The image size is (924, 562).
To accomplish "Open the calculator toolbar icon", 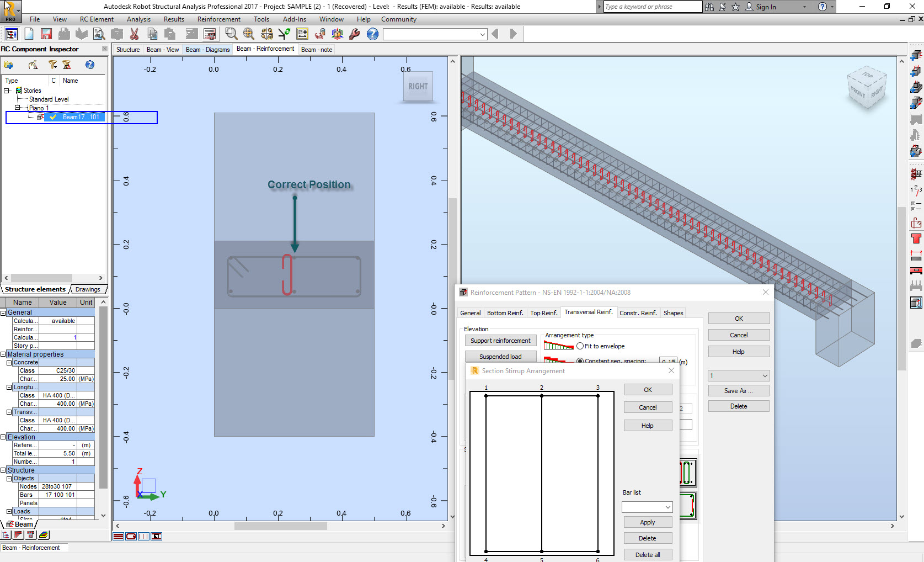I will 210,34.
